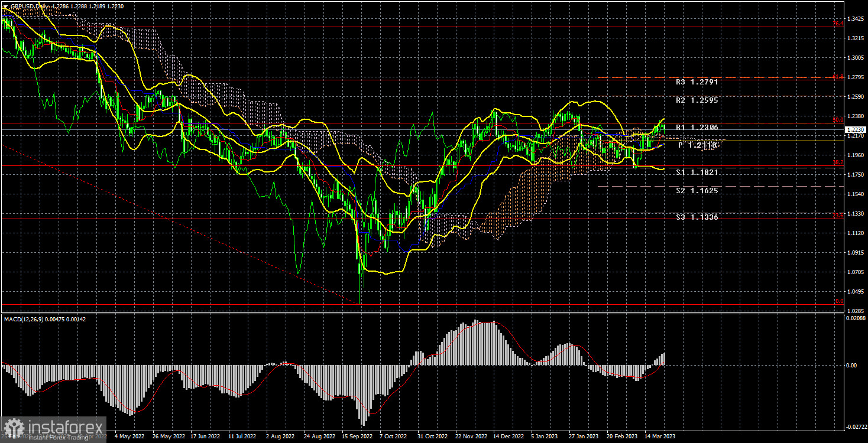Click the S3 1.1336 pivot label
Image resolution: width=868 pixels, height=443 pixels.
(697, 217)
